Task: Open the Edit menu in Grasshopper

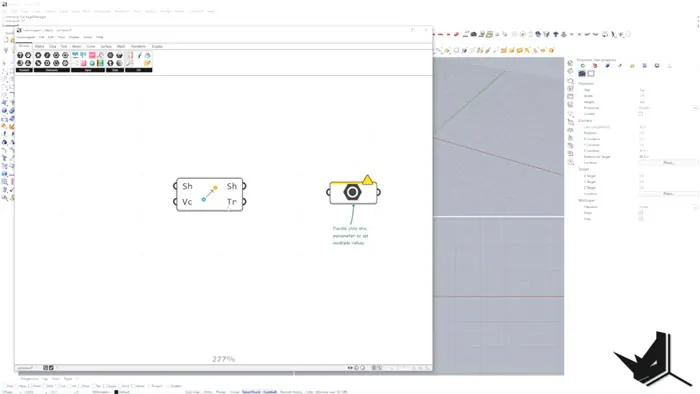Action: point(50,37)
